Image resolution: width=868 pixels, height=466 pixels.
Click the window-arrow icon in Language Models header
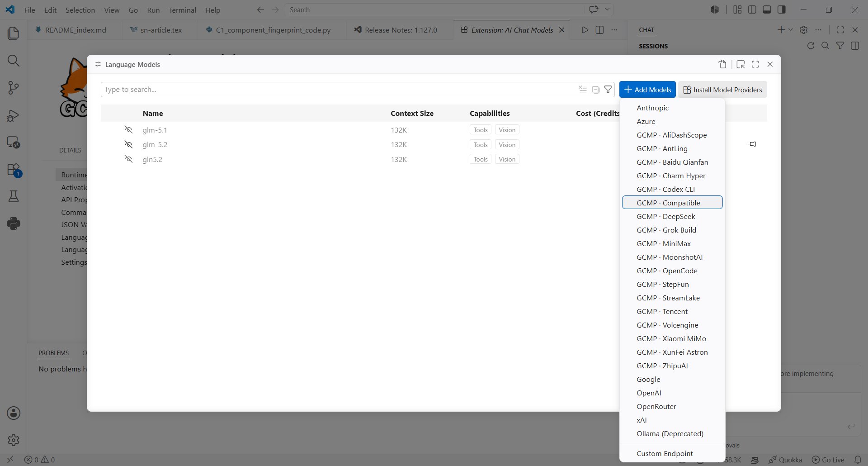[741, 64]
